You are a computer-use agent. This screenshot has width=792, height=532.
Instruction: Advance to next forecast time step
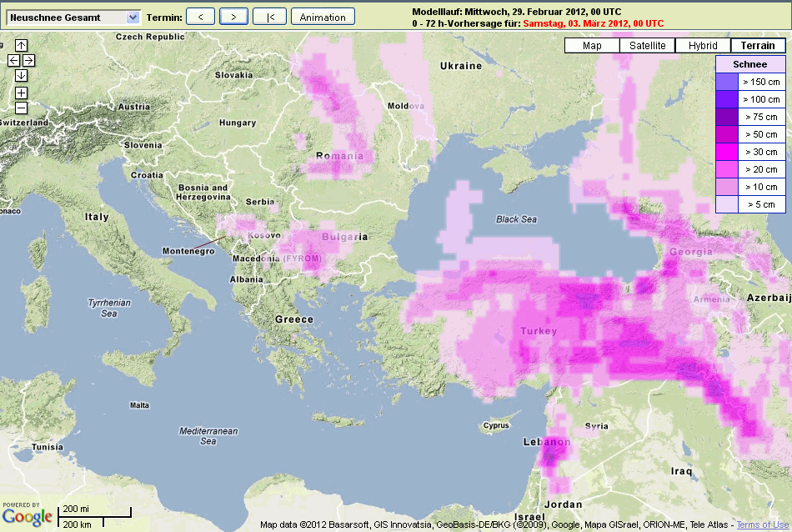pos(233,17)
